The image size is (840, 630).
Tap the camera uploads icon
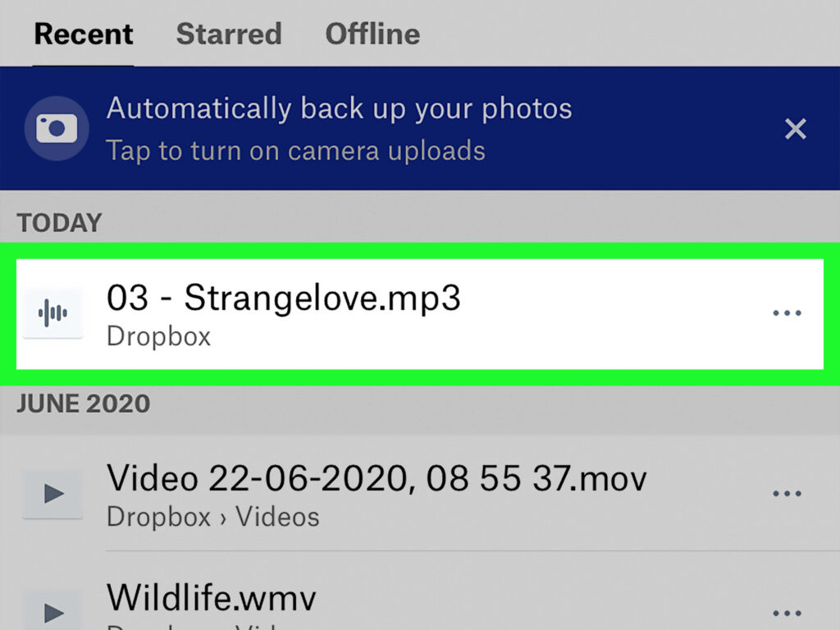(56, 128)
